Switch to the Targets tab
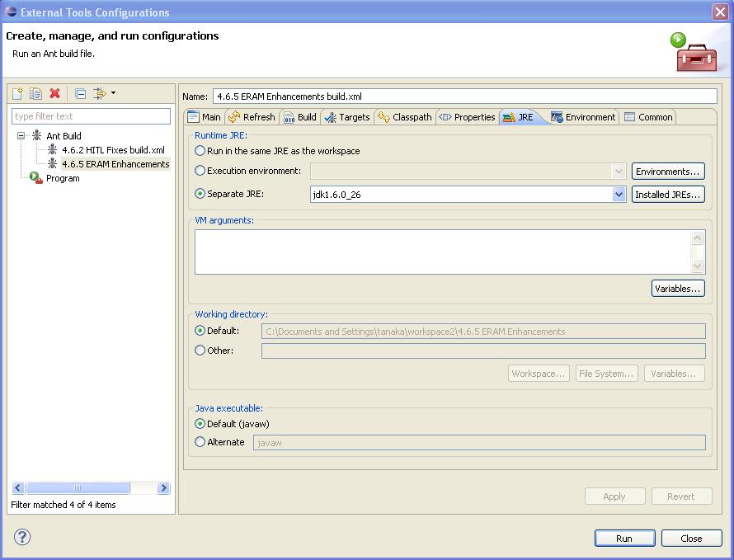The image size is (734, 560). (x=347, y=117)
